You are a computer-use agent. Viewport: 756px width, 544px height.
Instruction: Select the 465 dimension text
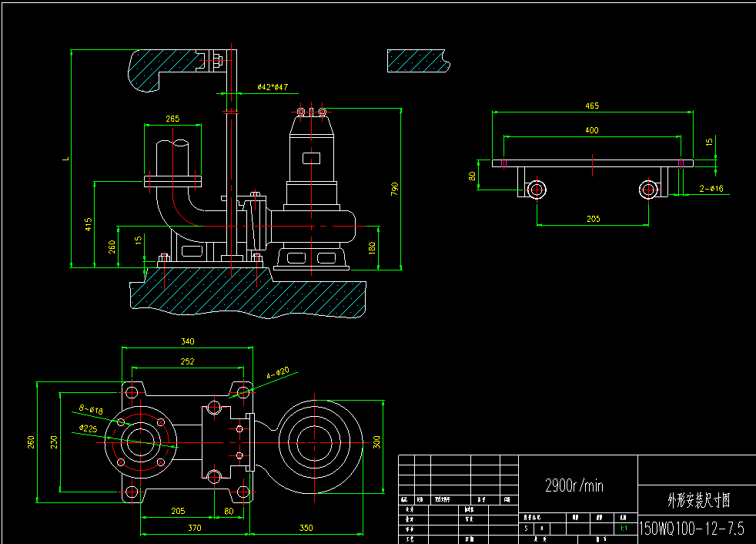pyautogui.click(x=591, y=106)
